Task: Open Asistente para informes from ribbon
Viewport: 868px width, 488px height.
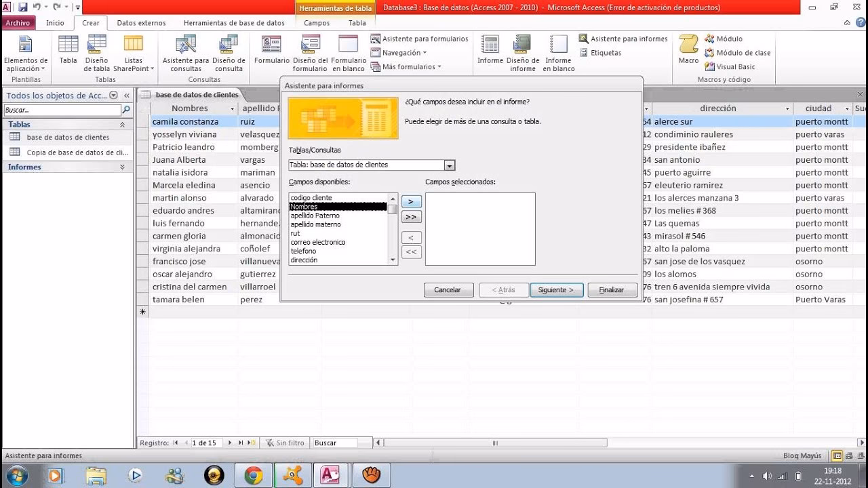Action: (624, 39)
